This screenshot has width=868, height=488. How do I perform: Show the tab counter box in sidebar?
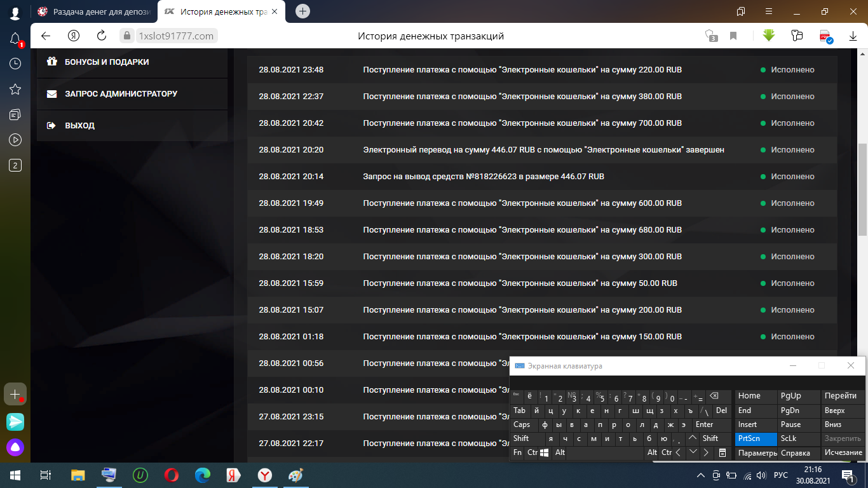[15, 165]
